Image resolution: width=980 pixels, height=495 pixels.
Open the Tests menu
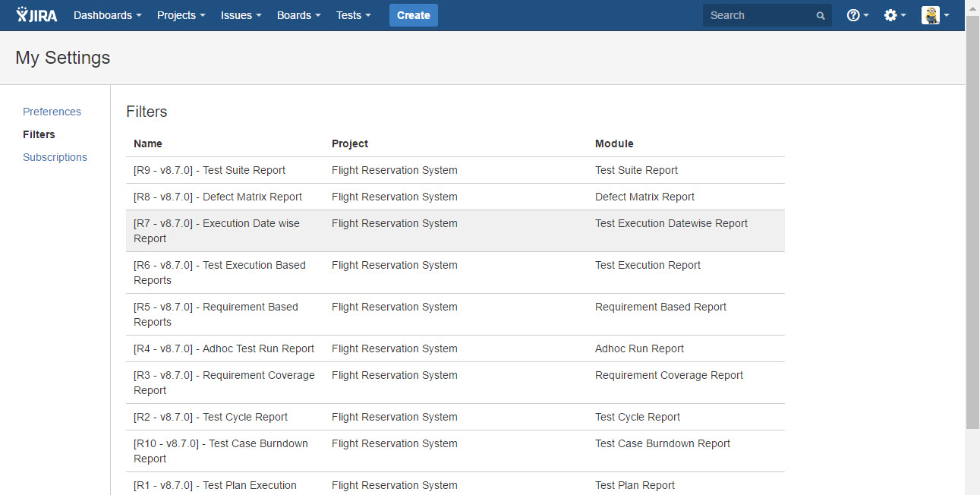[354, 15]
